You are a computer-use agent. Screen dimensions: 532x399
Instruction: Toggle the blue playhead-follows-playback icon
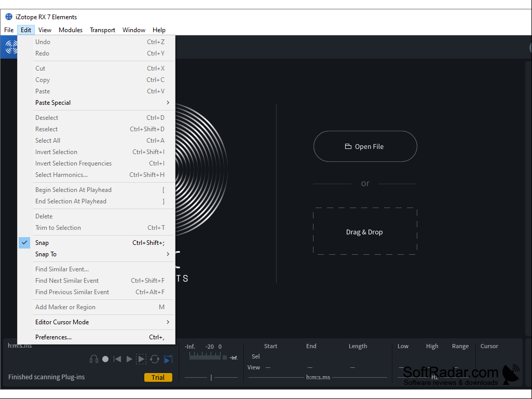point(168,359)
